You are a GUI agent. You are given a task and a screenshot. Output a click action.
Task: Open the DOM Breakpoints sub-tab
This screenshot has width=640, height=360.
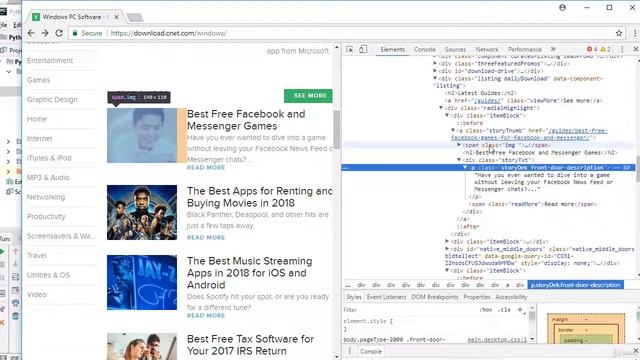point(435,297)
